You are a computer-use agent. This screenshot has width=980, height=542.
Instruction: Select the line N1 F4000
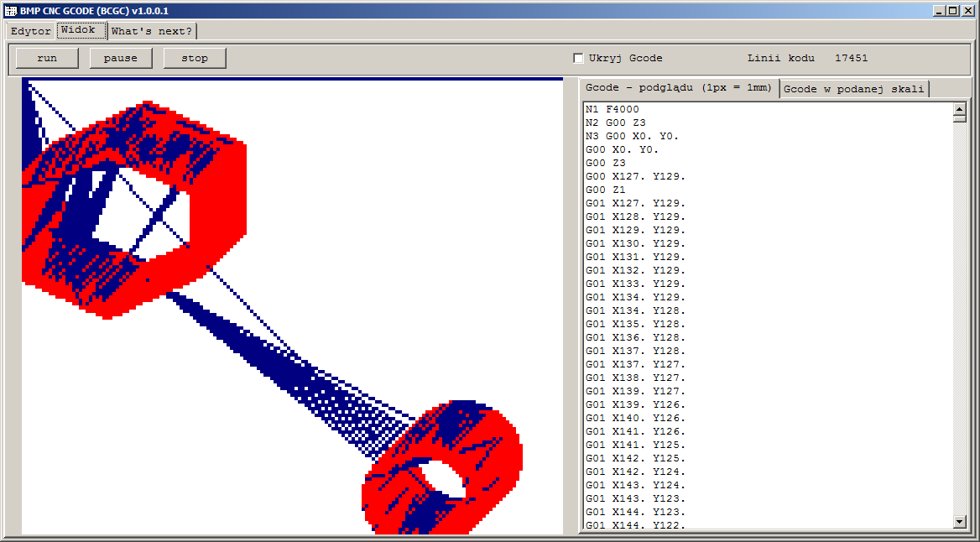tap(612, 109)
